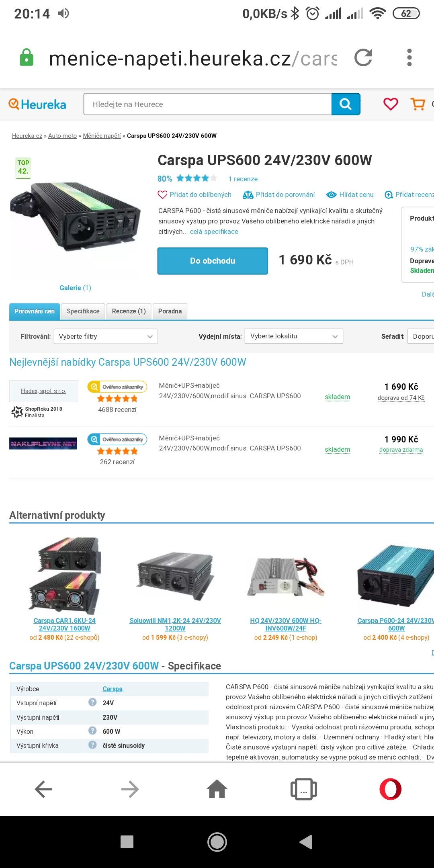Switch to the Specifikace tab
This screenshot has width=434, height=868.
(x=83, y=311)
